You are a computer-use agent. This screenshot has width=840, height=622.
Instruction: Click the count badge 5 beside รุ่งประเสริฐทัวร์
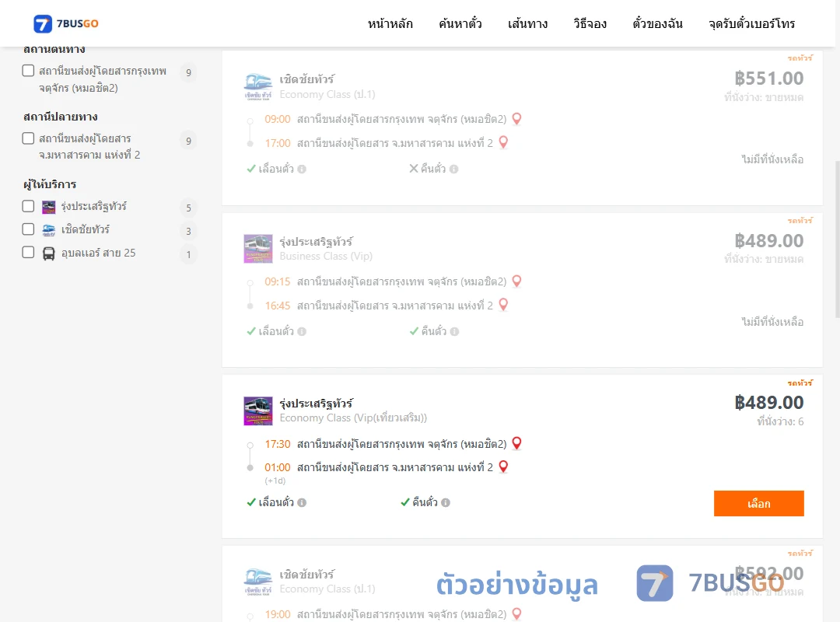click(188, 208)
